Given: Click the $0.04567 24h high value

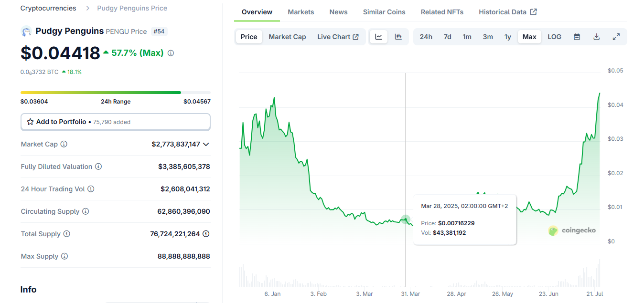Looking at the screenshot, I should click(x=197, y=102).
